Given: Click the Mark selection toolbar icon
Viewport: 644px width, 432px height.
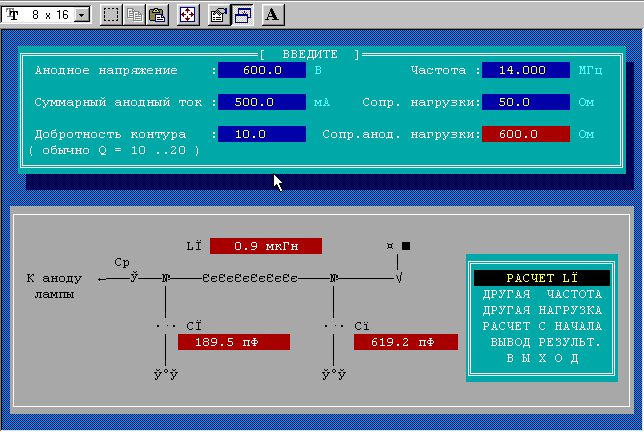Looking at the screenshot, I should [112, 14].
